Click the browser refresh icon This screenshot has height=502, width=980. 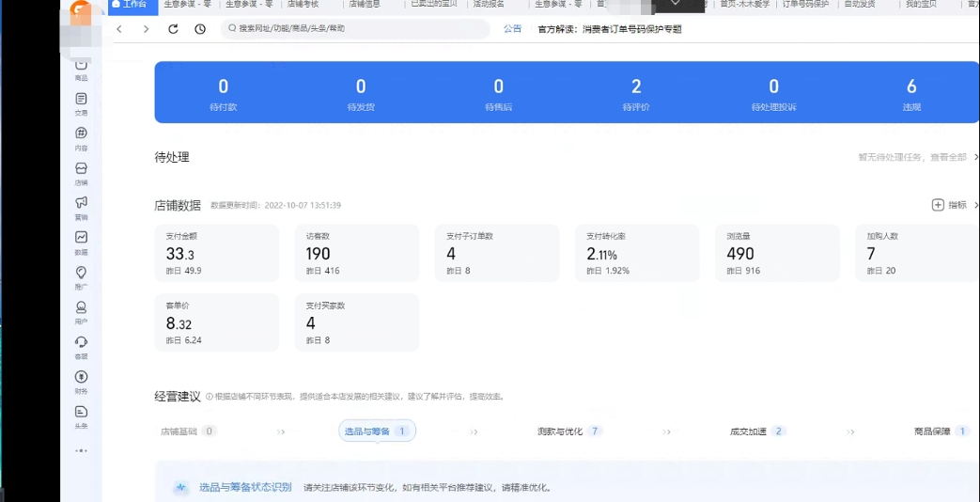click(x=173, y=29)
